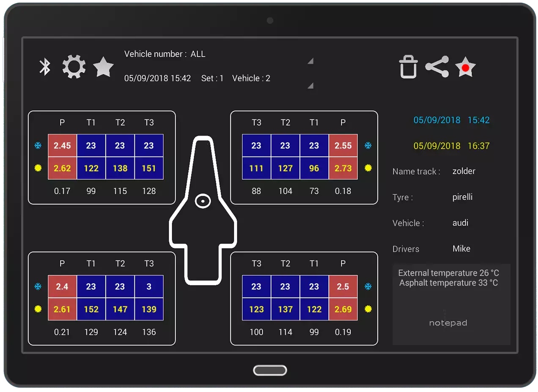Tap the blue cold timestamp 05/09/2018 15:42
This screenshot has height=392, width=538.
tap(451, 120)
